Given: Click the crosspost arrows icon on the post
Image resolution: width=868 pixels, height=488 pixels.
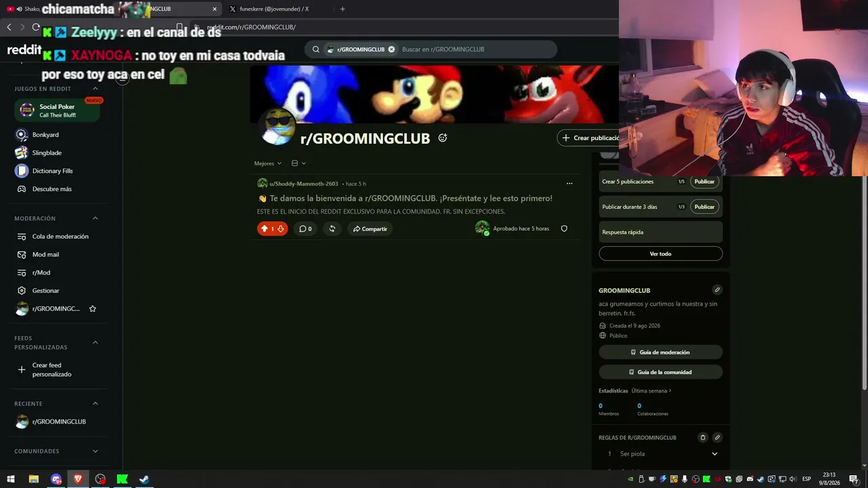Looking at the screenshot, I should pyautogui.click(x=332, y=229).
